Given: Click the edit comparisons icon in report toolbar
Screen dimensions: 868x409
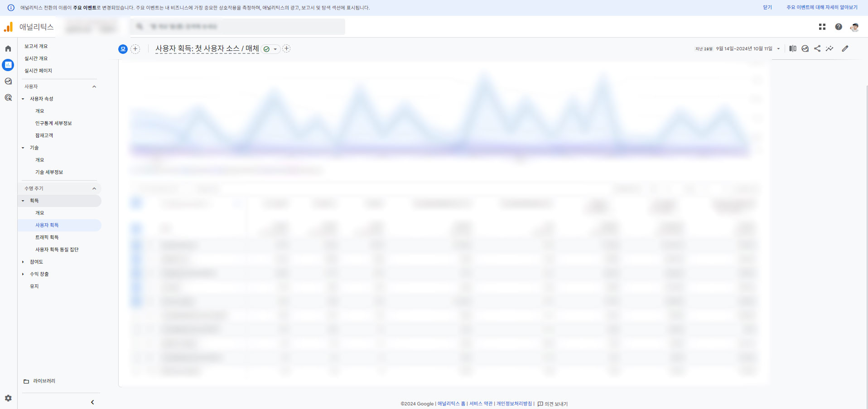Looking at the screenshot, I should pyautogui.click(x=792, y=48).
